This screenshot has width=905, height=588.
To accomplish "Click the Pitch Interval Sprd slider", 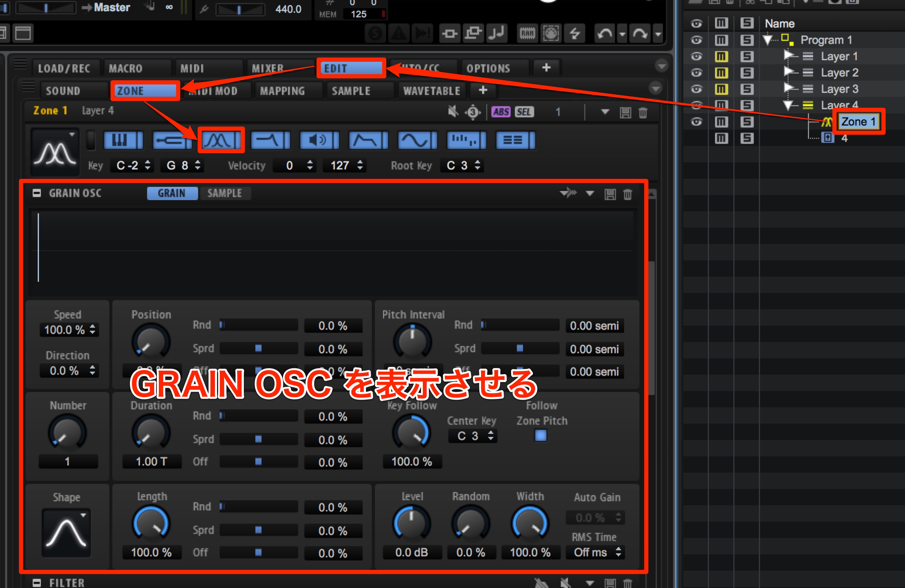I will pos(520,348).
